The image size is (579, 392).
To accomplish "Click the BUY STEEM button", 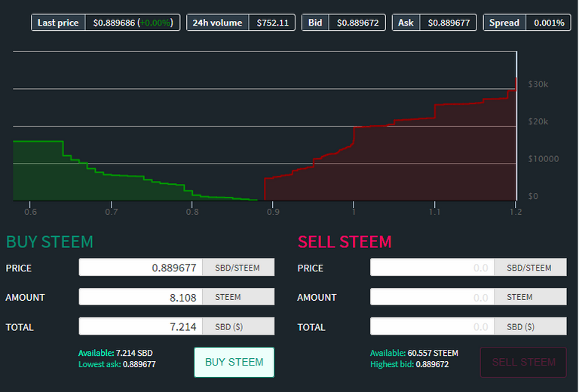I will pyautogui.click(x=234, y=362).
